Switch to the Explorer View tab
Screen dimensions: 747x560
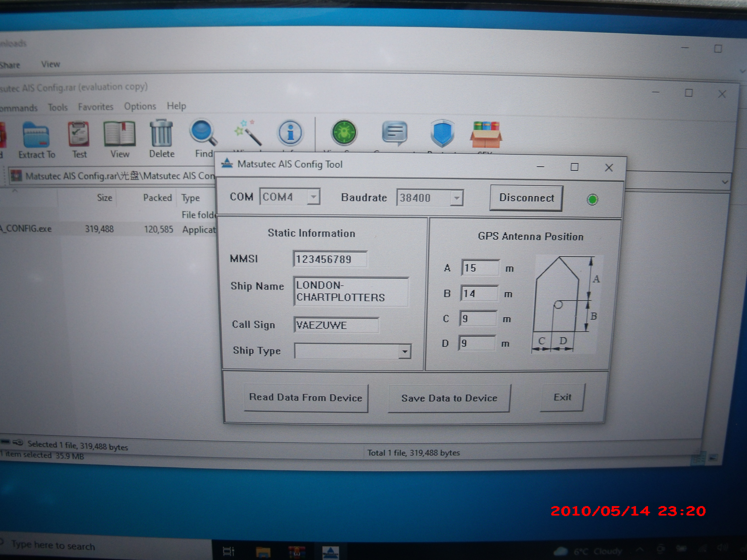point(50,64)
